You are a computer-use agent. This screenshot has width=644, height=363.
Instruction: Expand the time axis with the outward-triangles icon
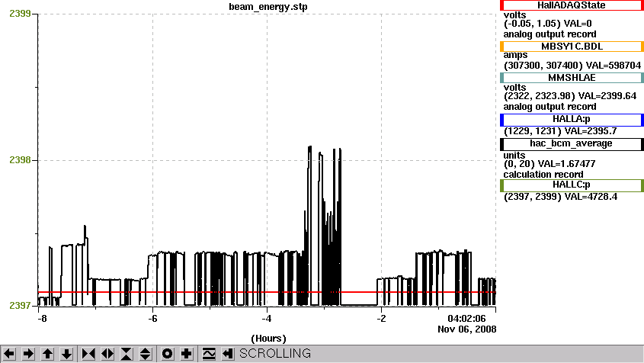coord(107,354)
